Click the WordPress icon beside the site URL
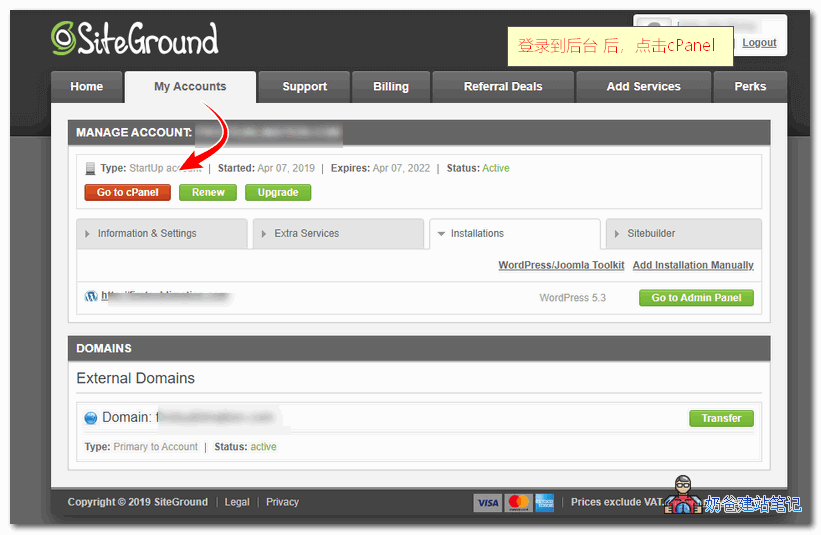 coord(91,297)
